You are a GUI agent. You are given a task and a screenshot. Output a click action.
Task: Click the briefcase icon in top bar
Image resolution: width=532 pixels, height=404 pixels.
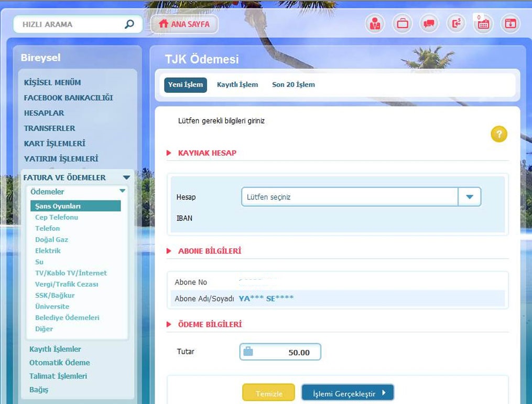point(403,24)
